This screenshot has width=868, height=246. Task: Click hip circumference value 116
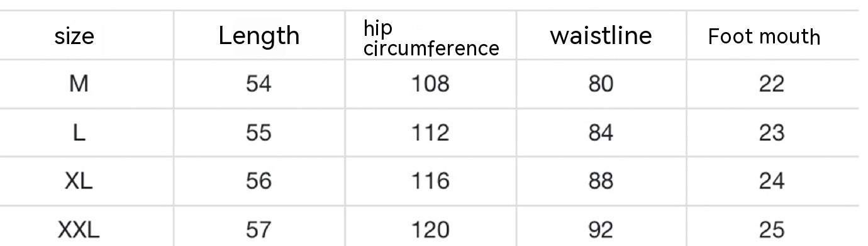tap(431, 182)
